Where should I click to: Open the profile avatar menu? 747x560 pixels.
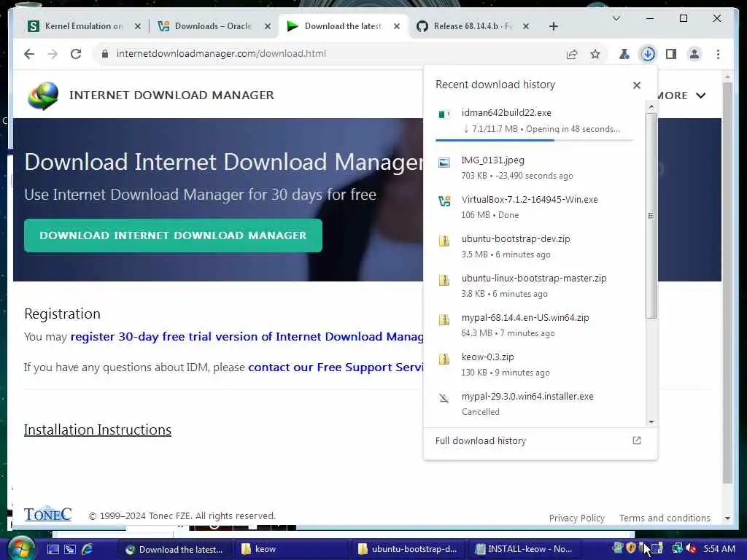pos(694,54)
